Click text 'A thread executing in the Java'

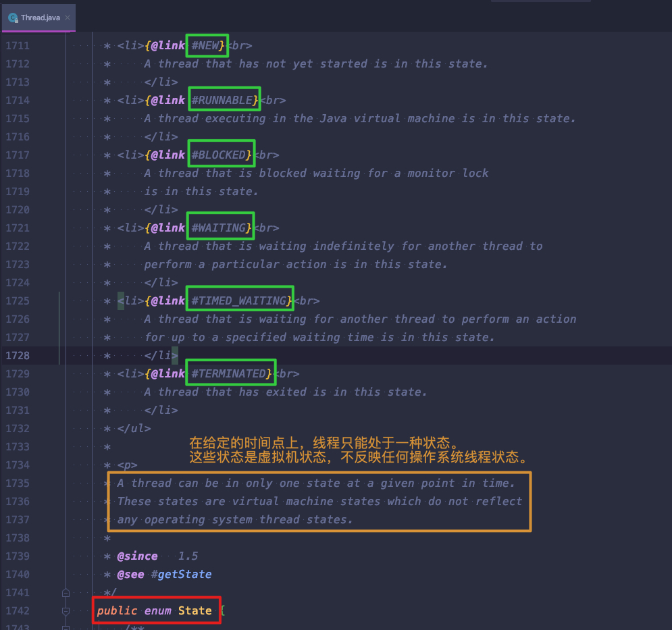pos(245,118)
